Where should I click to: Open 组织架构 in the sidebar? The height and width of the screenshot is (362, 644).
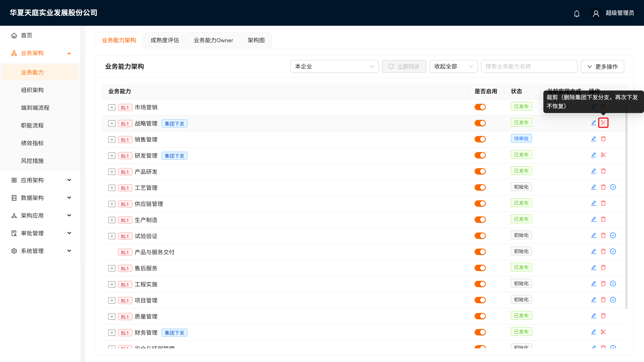click(40, 90)
